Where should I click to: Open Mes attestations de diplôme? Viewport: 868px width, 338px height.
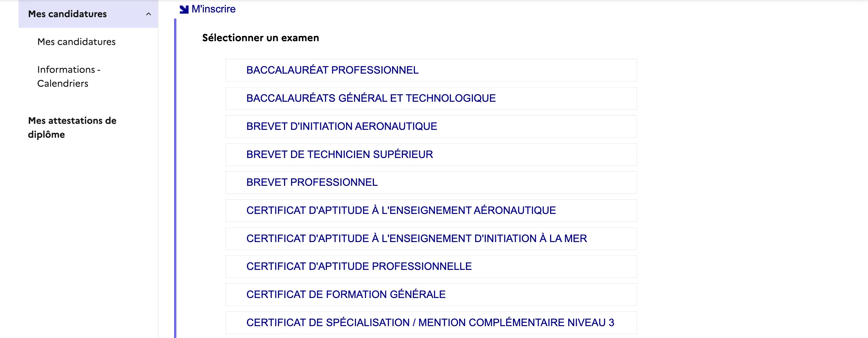point(72,128)
